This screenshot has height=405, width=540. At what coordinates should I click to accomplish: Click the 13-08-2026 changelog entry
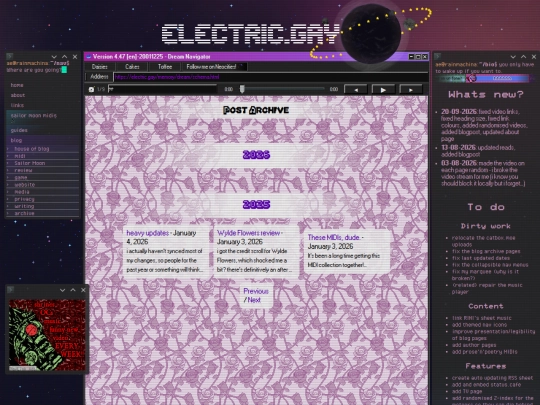click(x=478, y=151)
